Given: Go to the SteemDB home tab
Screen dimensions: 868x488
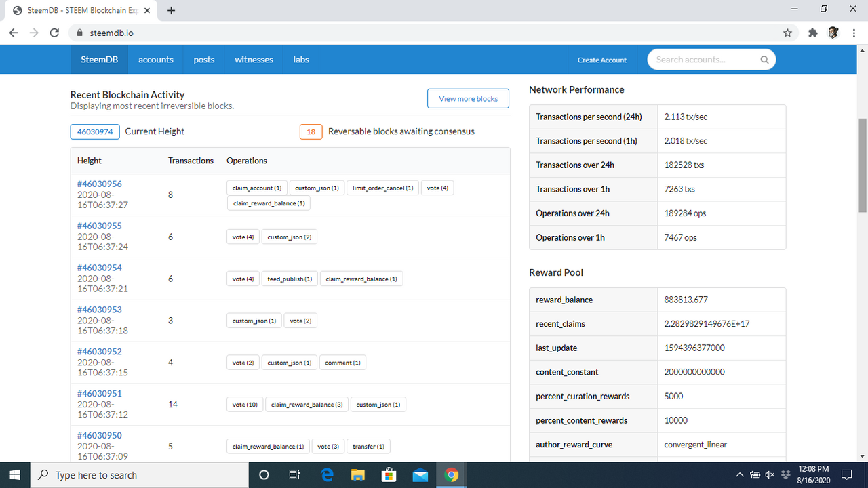Looking at the screenshot, I should tap(100, 60).
